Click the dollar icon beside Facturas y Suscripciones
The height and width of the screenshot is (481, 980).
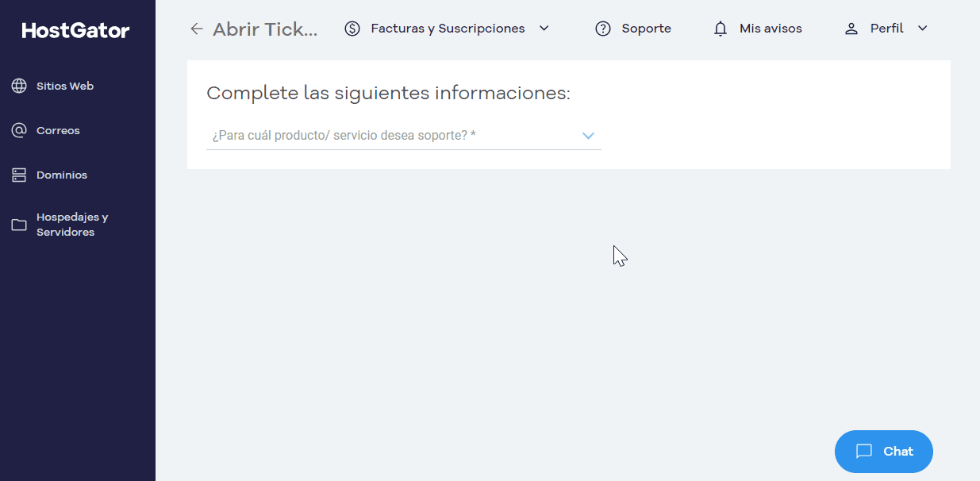tap(352, 28)
